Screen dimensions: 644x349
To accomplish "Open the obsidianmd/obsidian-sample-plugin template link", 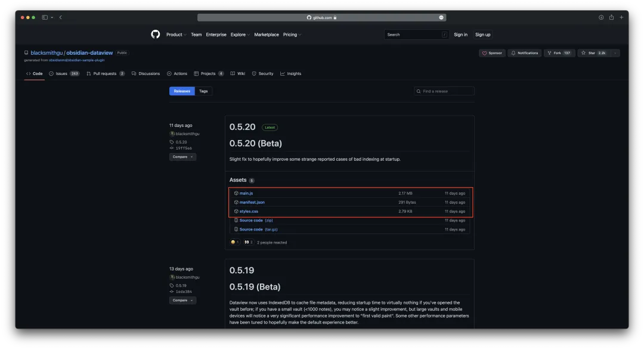I will coord(76,60).
